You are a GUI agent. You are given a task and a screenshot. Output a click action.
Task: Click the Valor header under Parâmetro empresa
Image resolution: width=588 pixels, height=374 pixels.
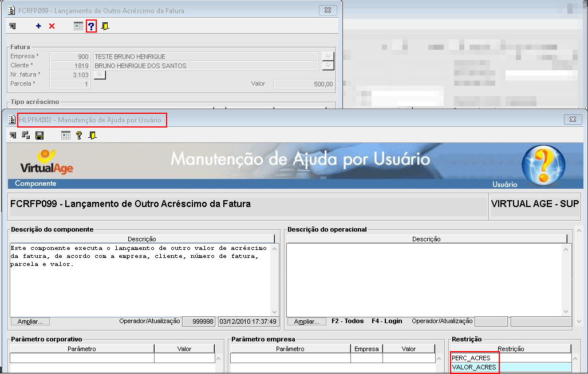click(x=409, y=348)
